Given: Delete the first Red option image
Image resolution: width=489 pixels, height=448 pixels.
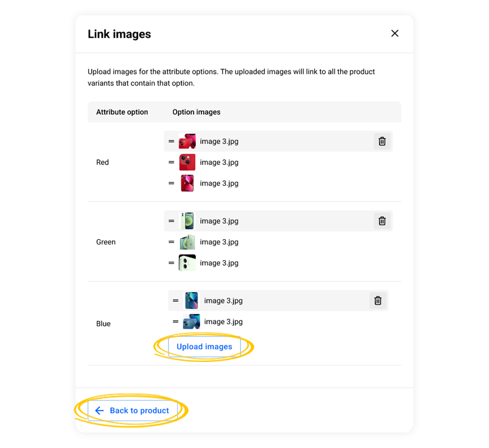Looking at the screenshot, I should (382, 141).
